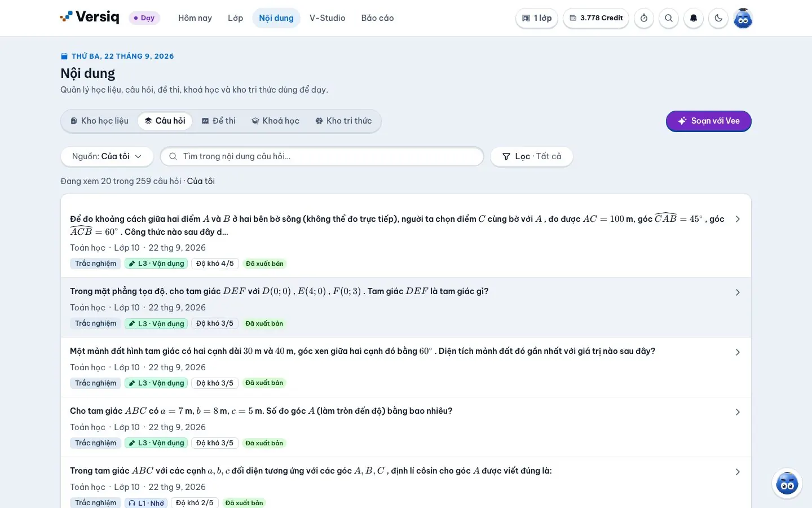Open the định lí côsin question text
The image size is (812, 508).
coord(311,471)
